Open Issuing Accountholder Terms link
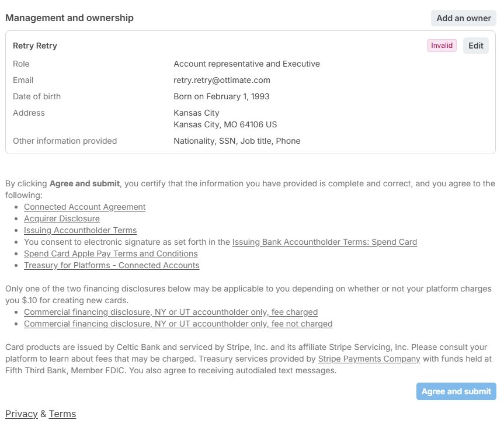The width and height of the screenshot is (504, 427). (x=81, y=230)
